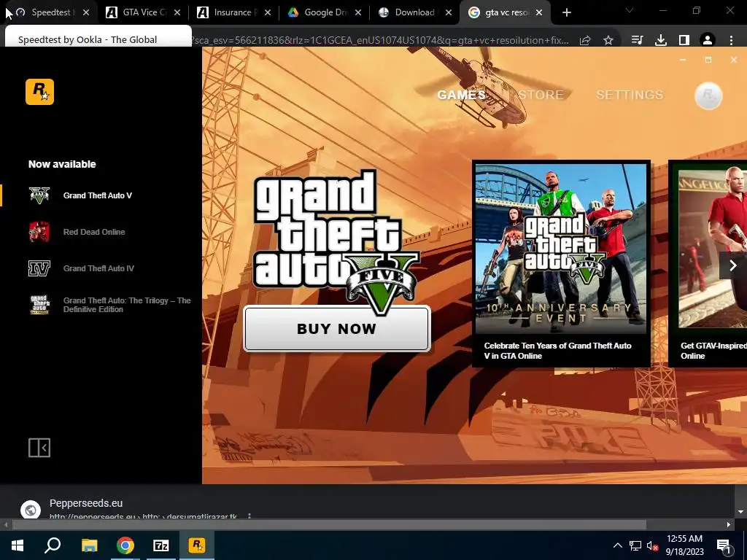This screenshot has width=747, height=560.
Task: Select Grand Theft Auto V in the sidebar
Action: click(x=98, y=195)
